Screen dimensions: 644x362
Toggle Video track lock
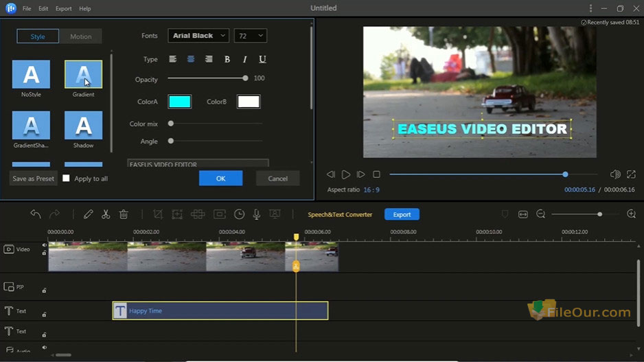point(45,253)
